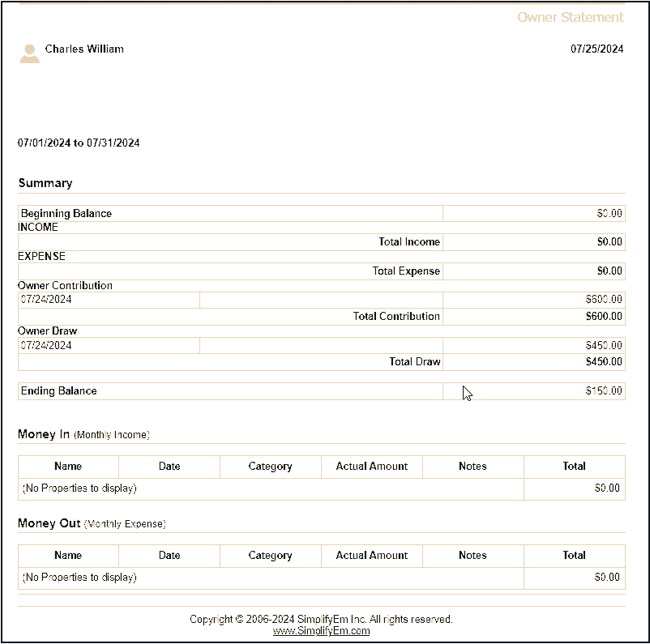Select the owner name Charles William
The height and width of the screenshot is (644, 650).
click(x=84, y=49)
